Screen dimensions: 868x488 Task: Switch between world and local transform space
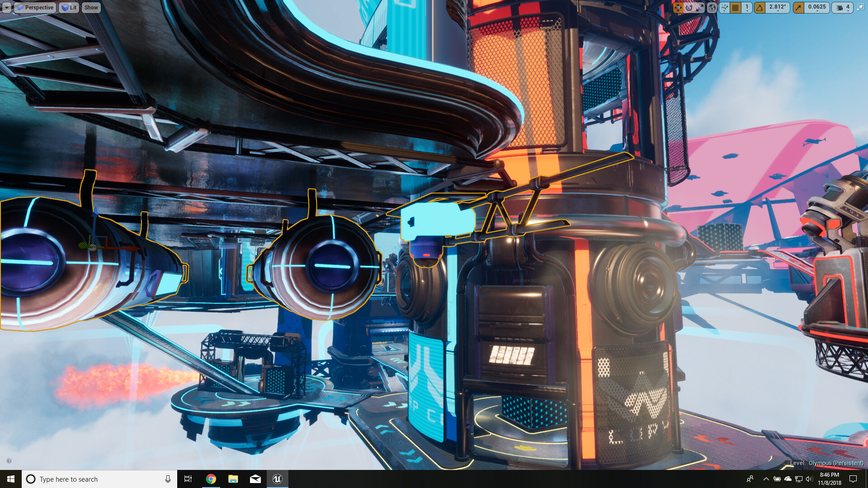point(712,8)
